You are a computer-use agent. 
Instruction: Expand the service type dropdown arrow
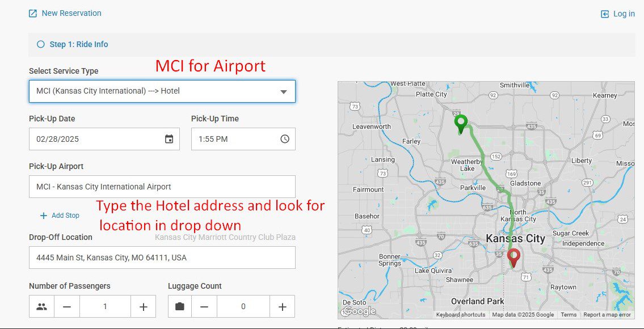283,91
